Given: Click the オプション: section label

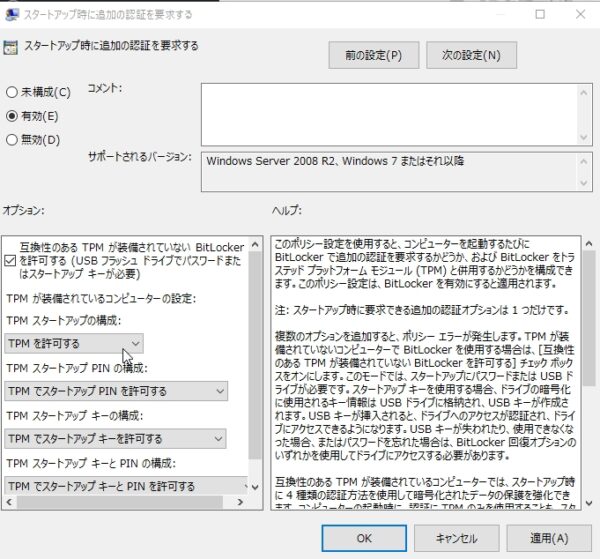Looking at the screenshot, I should click(24, 210).
